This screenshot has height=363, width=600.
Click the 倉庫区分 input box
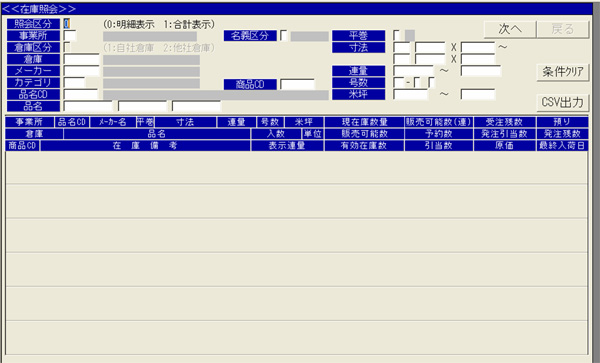pos(67,47)
